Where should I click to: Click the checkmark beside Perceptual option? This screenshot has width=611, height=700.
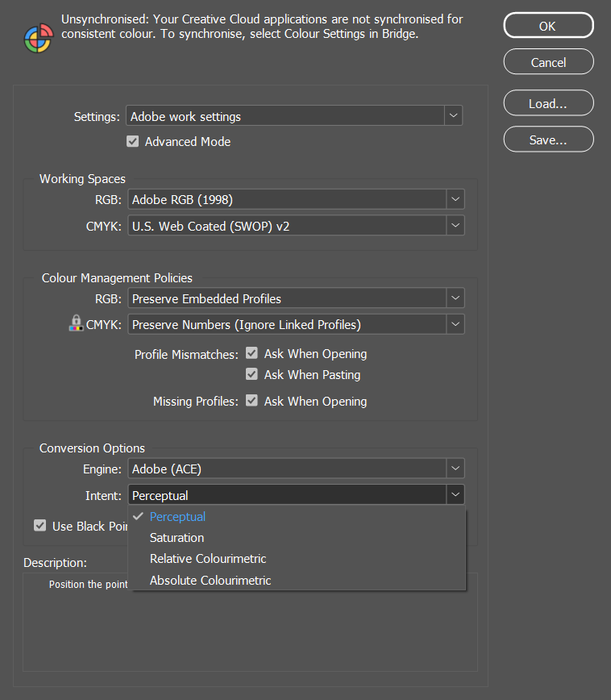click(x=139, y=516)
